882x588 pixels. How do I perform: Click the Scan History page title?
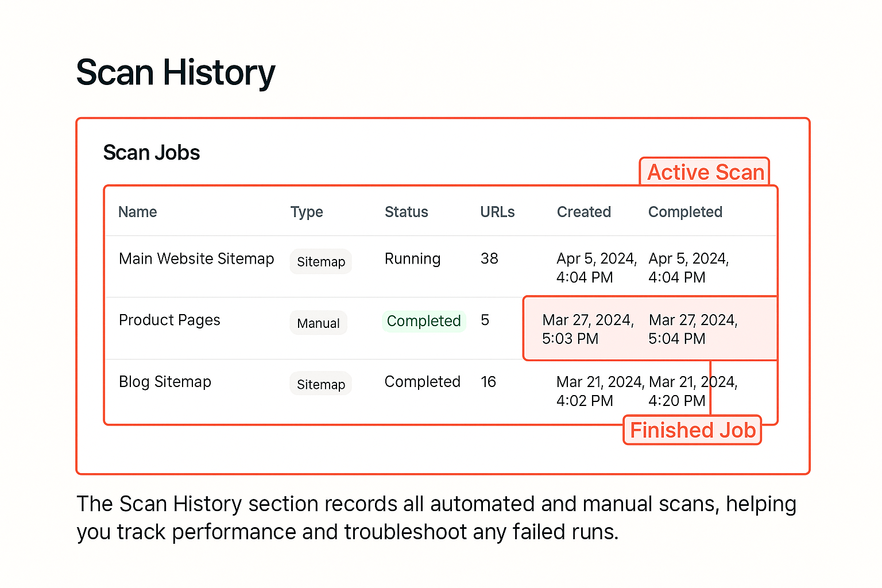[x=176, y=72]
